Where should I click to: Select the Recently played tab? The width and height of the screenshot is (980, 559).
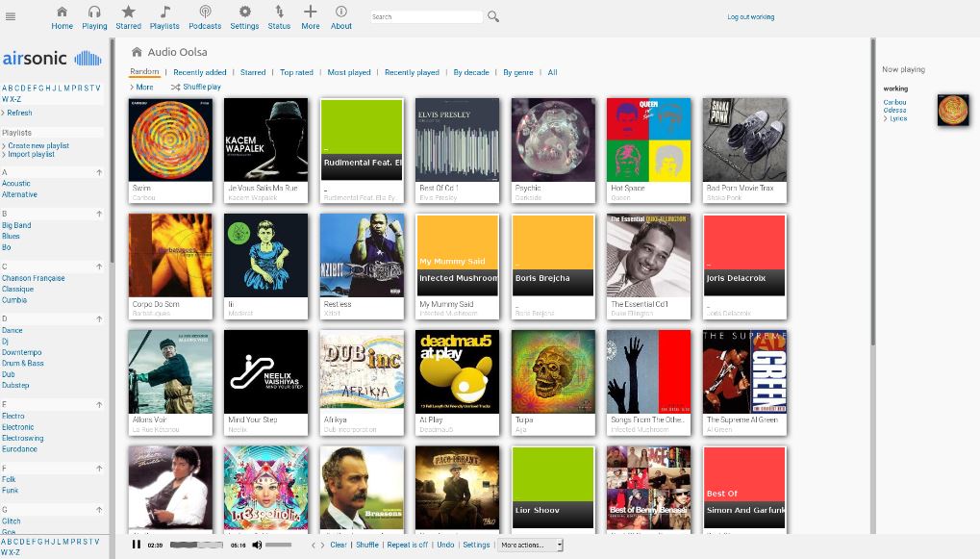click(x=412, y=72)
